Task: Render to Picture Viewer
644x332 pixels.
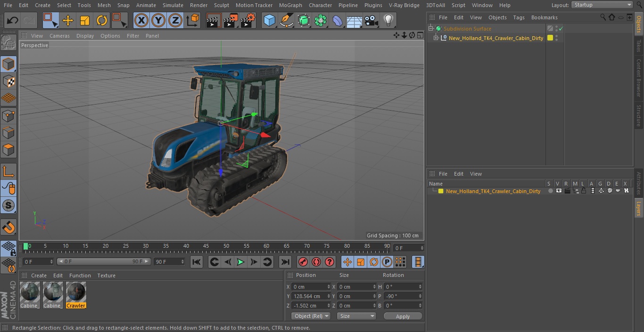Action: [231, 21]
